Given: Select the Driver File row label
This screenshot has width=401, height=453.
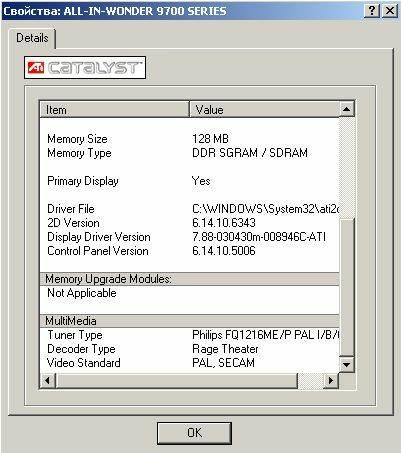Looking at the screenshot, I should point(71,209).
